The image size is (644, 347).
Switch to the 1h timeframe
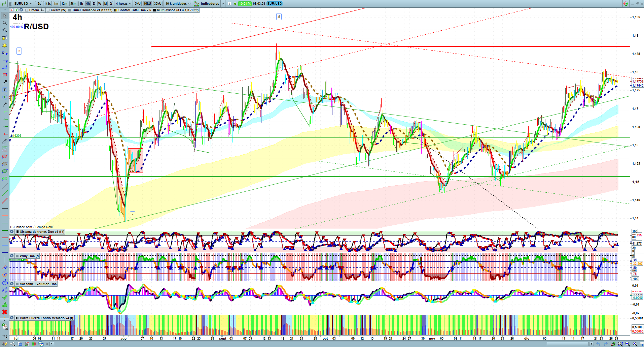81,4
